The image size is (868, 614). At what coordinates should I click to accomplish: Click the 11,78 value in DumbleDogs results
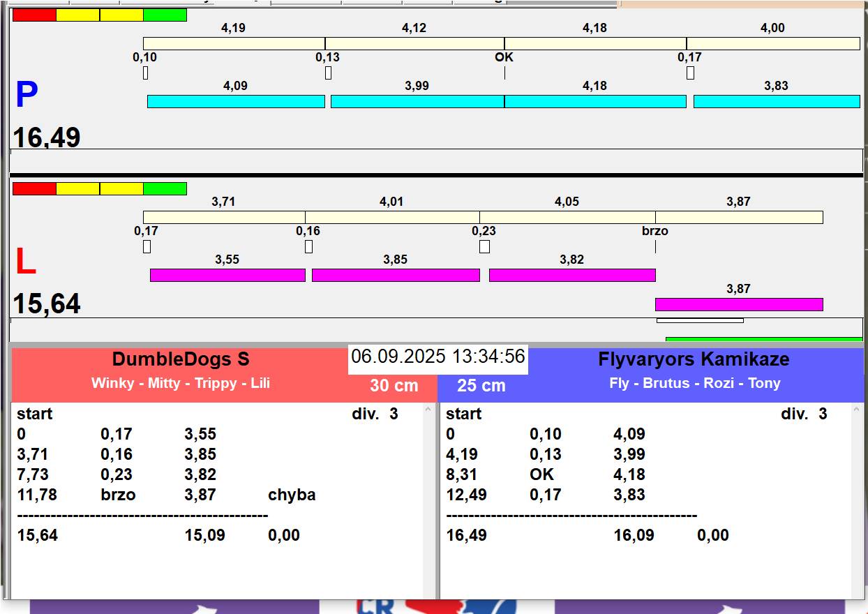coord(38,495)
